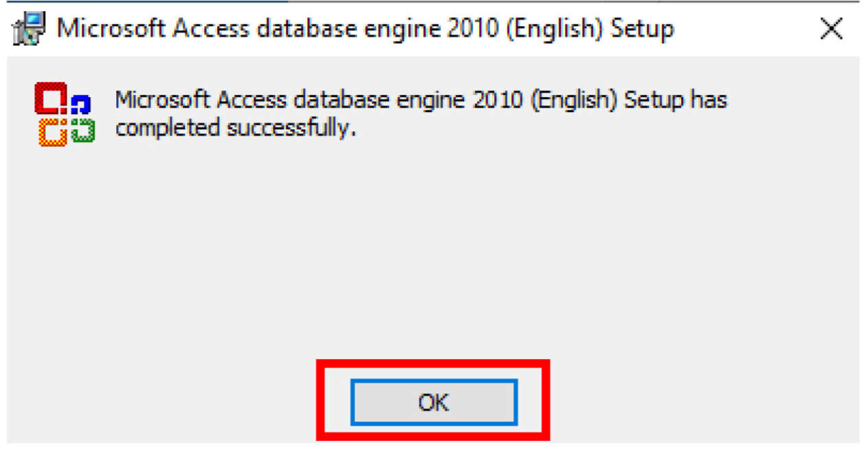Close the Setup dialog window
This screenshot has width=868, height=458.
[x=832, y=29]
